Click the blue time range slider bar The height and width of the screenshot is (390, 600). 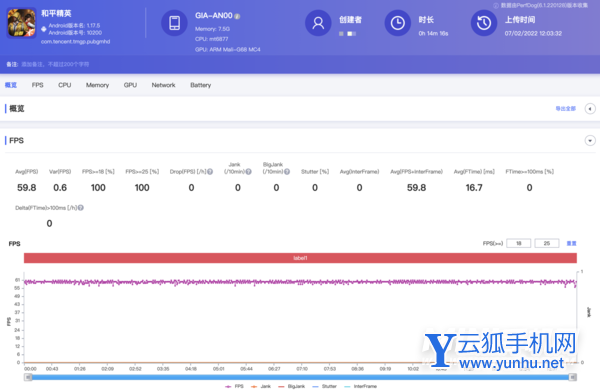tap(300, 377)
